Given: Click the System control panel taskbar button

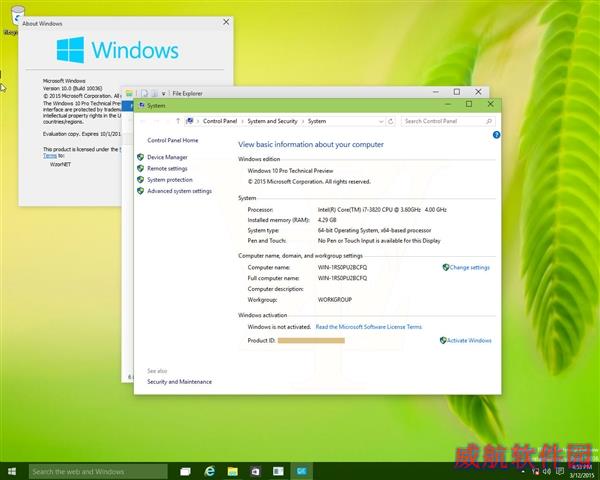Looking at the screenshot, I should point(302,471).
